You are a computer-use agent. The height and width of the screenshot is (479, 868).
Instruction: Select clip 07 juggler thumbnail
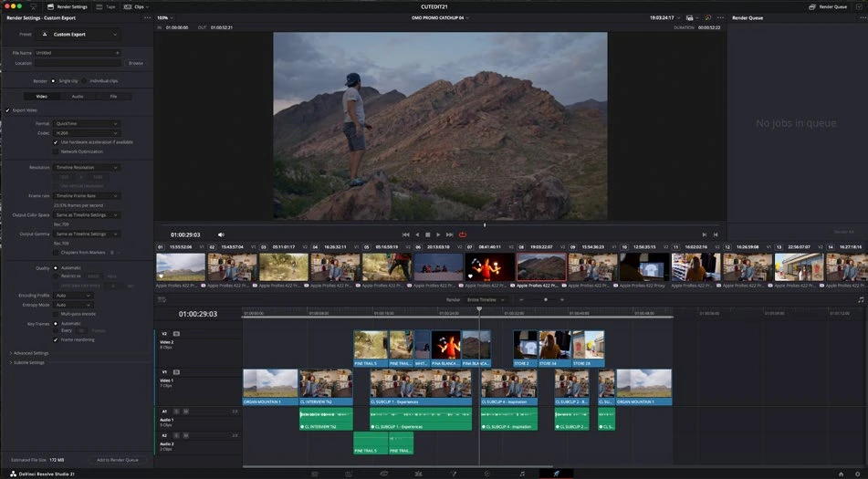[x=490, y=267]
